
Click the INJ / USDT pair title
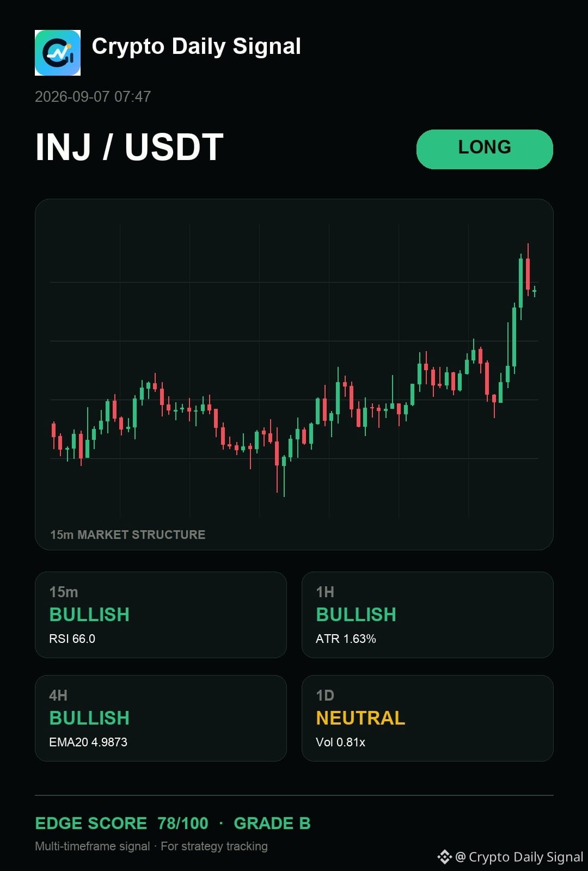(x=130, y=147)
